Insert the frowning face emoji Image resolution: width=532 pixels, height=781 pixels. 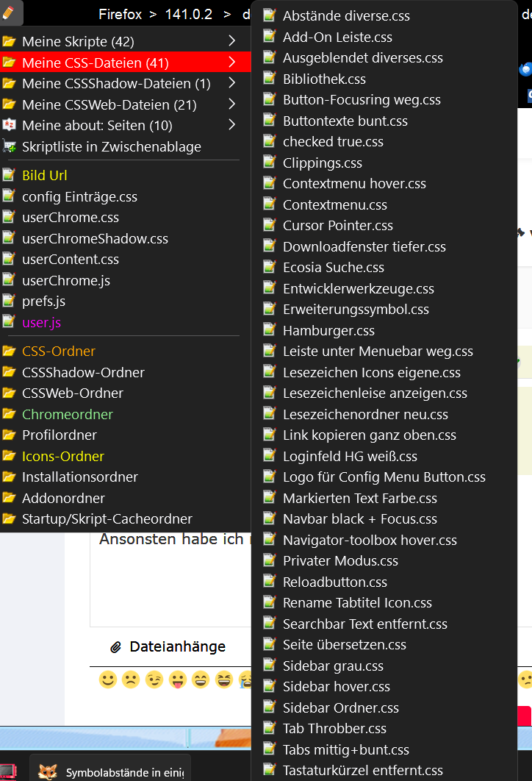tap(131, 680)
